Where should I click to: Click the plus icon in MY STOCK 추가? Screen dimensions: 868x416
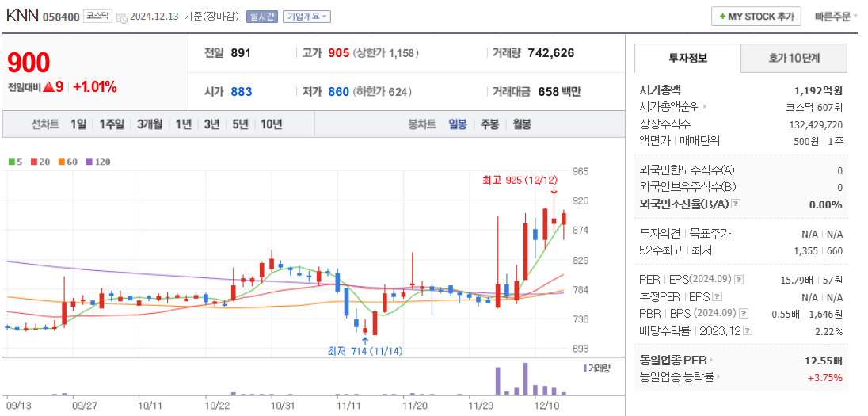click(721, 17)
